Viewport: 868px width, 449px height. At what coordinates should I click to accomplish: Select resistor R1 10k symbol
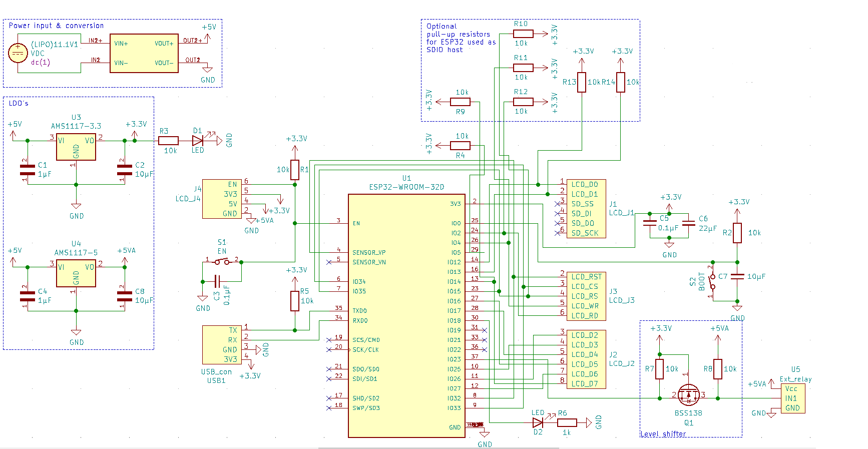tap(295, 170)
